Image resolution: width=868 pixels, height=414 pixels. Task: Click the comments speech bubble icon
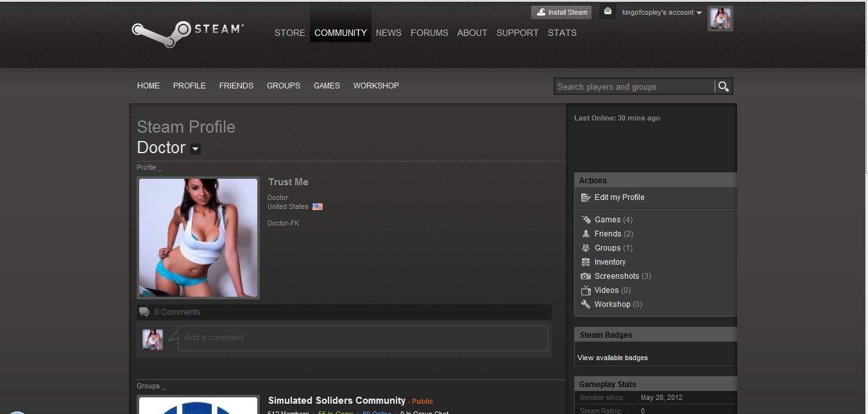[144, 312]
